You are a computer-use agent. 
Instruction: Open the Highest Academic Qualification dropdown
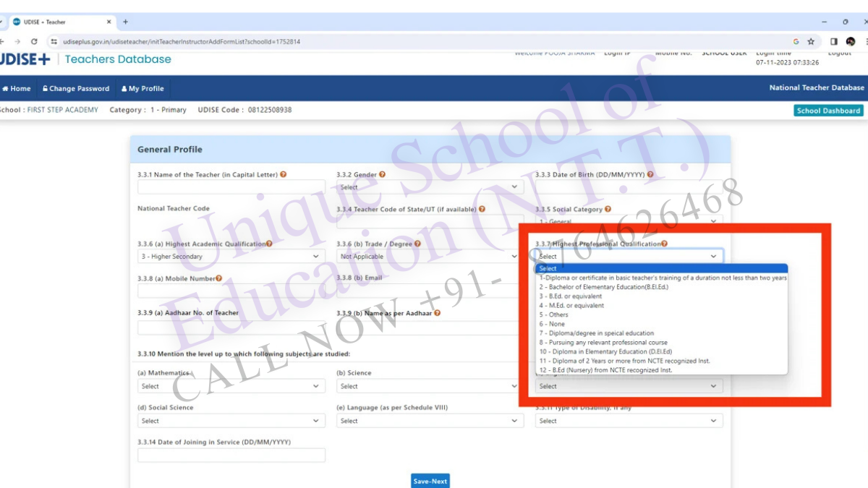tap(231, 257)
